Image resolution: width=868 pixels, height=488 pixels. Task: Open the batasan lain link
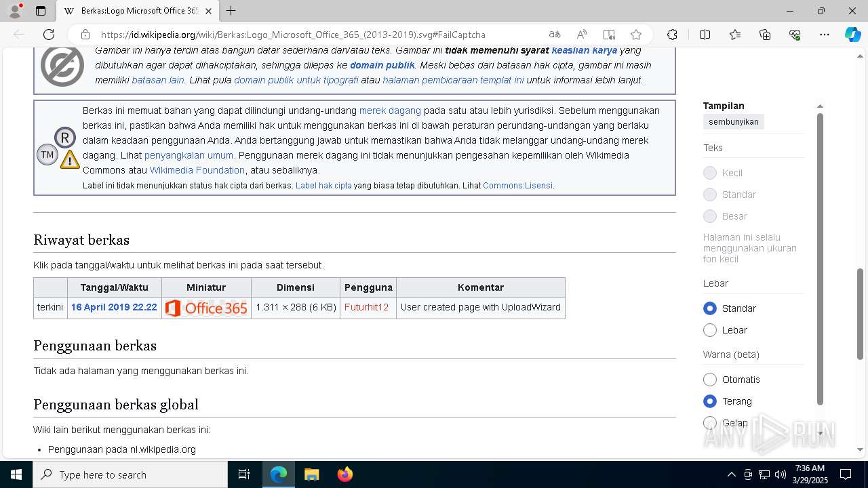[x=158, y=80]
